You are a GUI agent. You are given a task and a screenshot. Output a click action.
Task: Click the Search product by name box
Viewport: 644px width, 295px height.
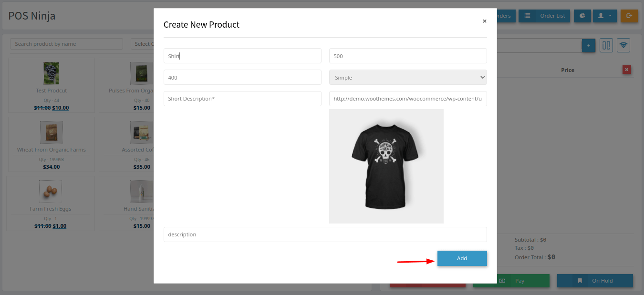pyautogui.click(x=66, y=44)
